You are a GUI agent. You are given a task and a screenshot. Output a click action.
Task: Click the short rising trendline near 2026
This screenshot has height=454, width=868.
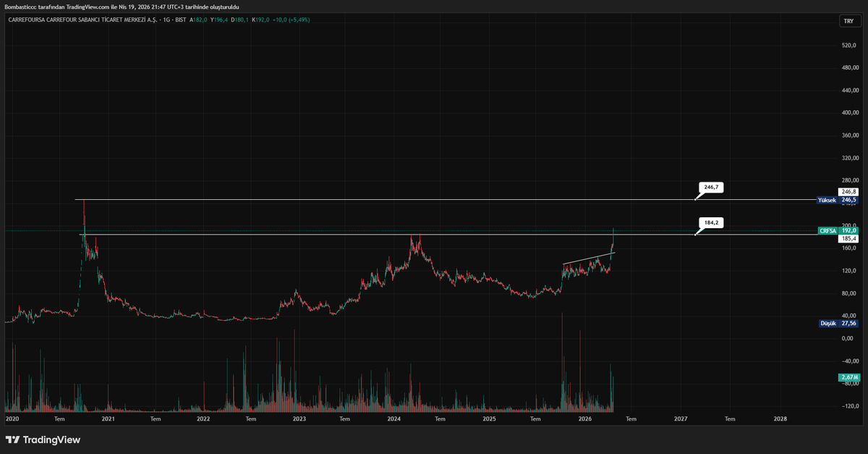(x=589, y=258)
